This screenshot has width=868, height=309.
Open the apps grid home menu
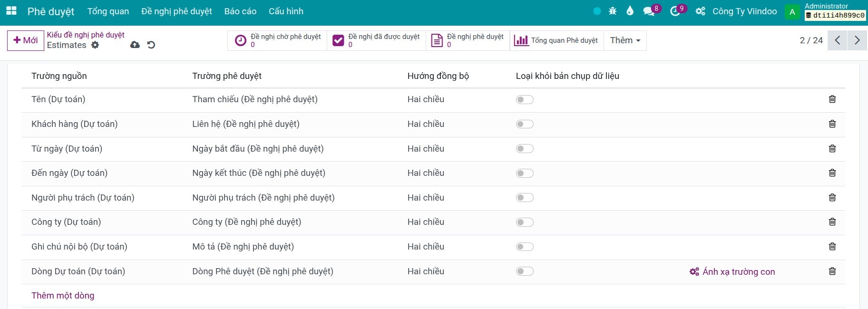(x=11, y=11)
